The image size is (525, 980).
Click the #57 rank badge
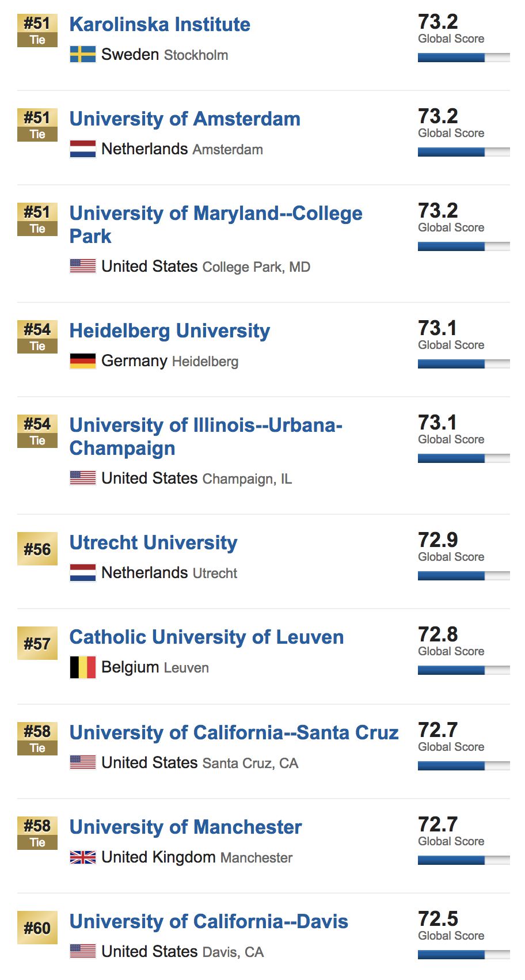(x=37, y=644)
